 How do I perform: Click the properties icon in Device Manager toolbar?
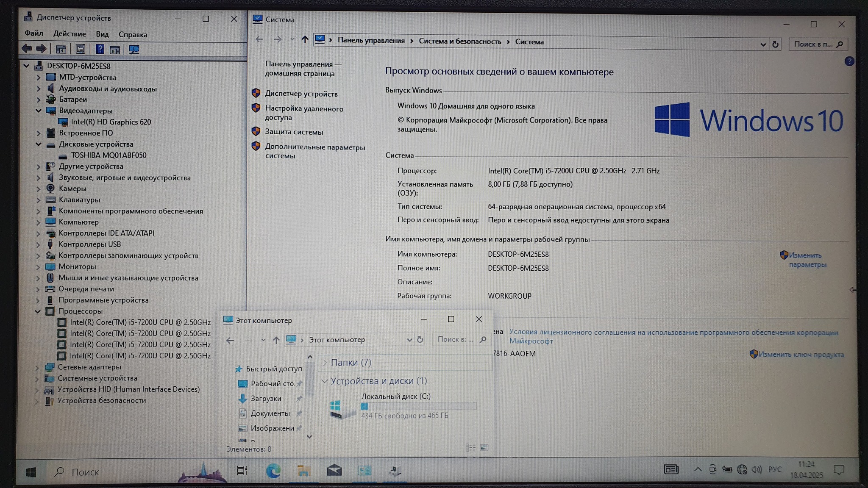pos(80,49)
